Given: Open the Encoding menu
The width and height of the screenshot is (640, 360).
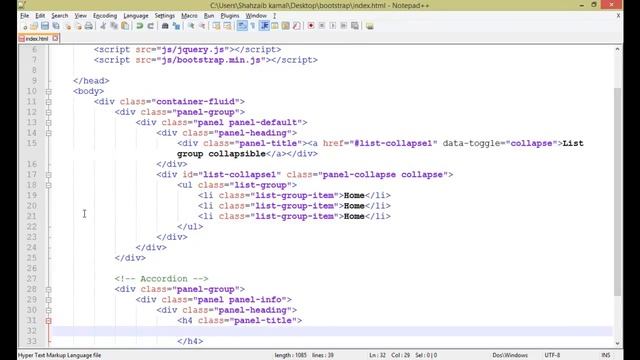Looking at the screenshot, I should click(x=105, y=16).
